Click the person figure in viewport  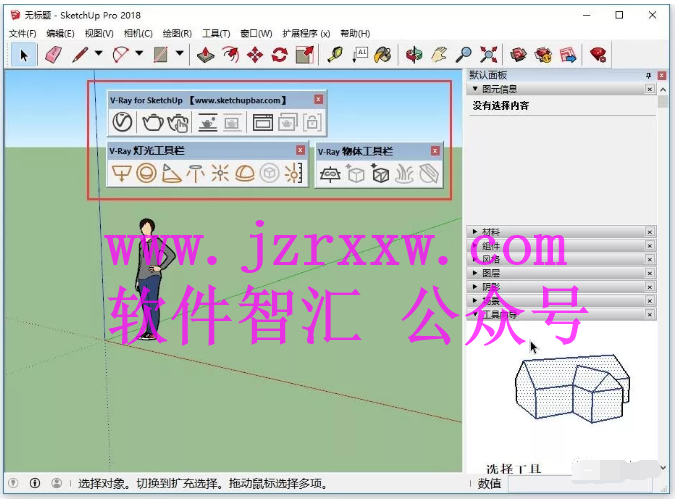(153, 279)
